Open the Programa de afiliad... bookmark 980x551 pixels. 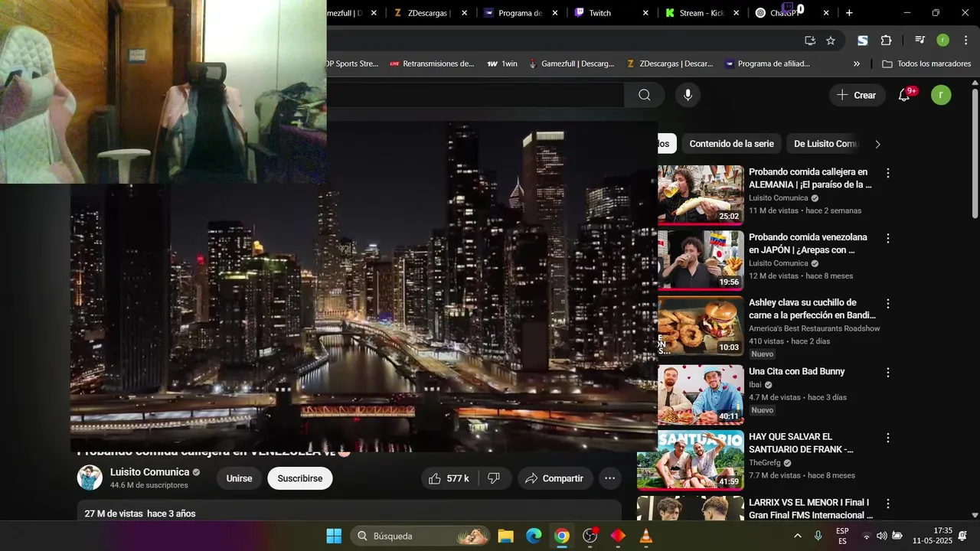[x=767, y=64]
